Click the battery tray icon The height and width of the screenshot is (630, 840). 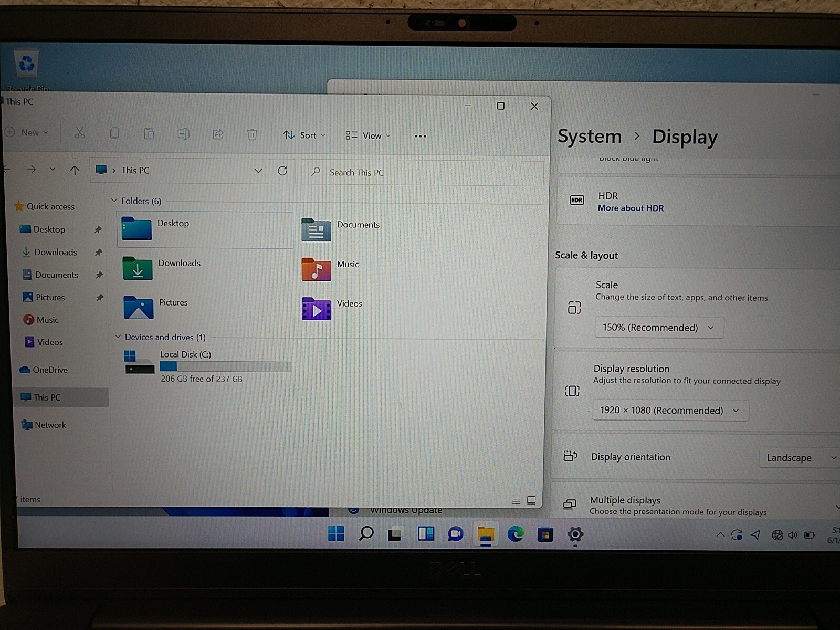pos(810,535)
